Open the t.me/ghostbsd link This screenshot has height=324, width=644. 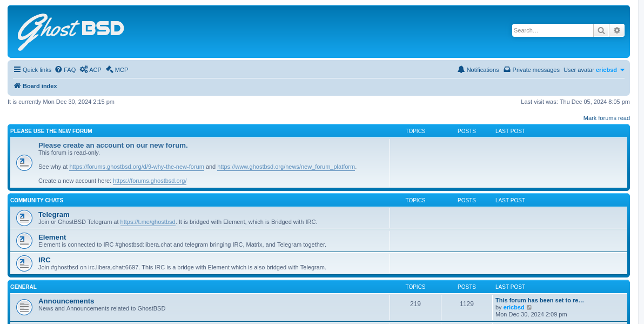click(148, 222)
